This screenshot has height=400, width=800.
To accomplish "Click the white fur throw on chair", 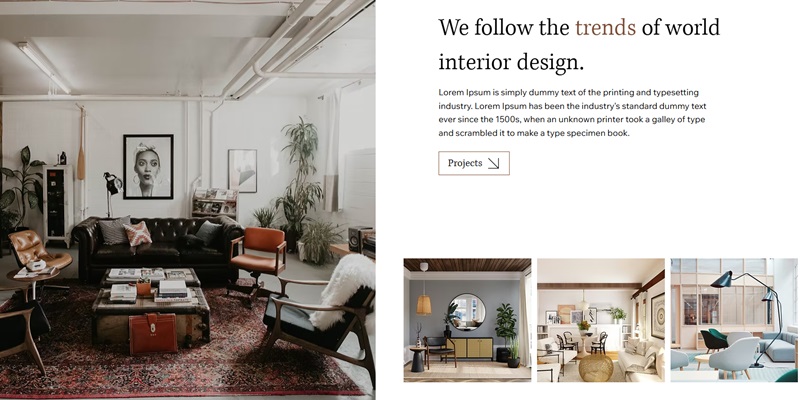I will coord(341,290).
